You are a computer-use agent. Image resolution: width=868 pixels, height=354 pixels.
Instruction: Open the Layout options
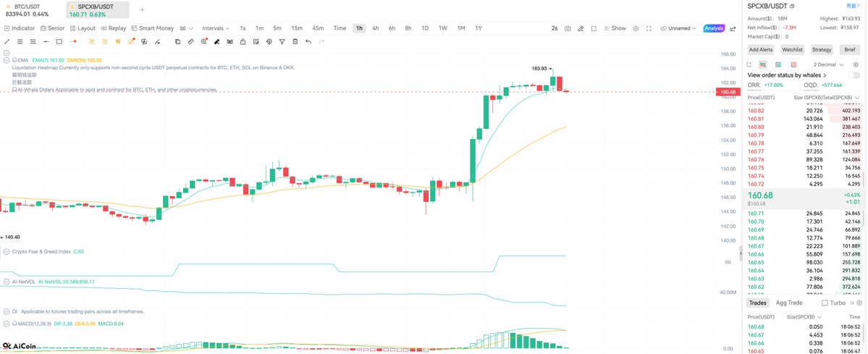point(83,28)
